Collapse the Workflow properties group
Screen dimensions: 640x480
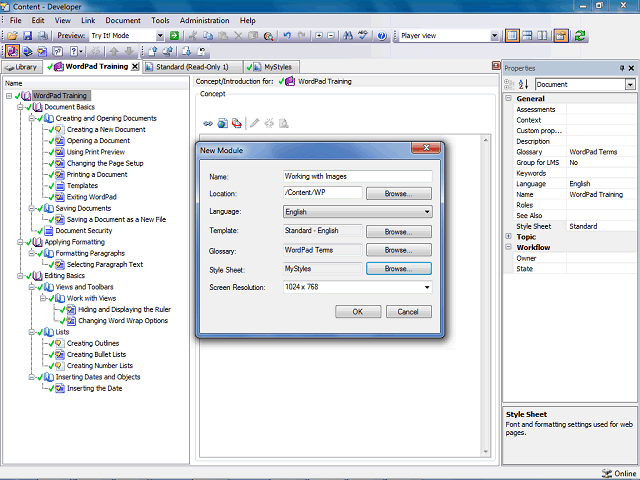coord(509,247)
